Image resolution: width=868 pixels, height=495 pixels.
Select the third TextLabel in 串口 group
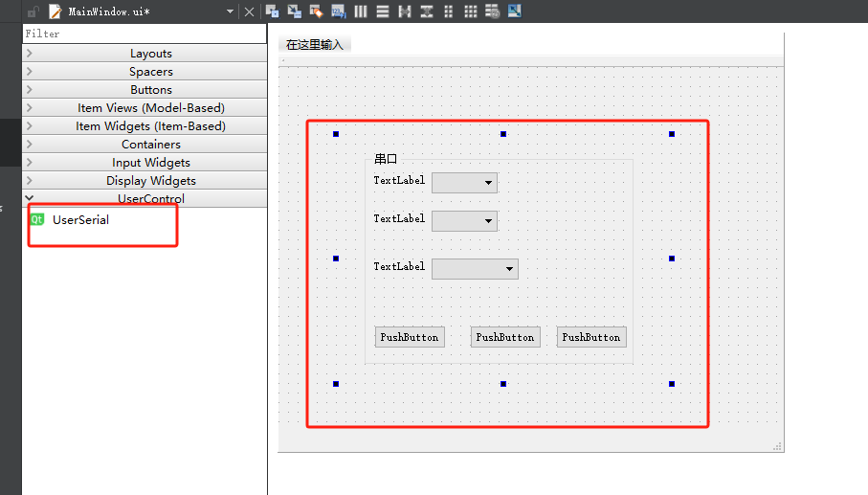[399, 266]
